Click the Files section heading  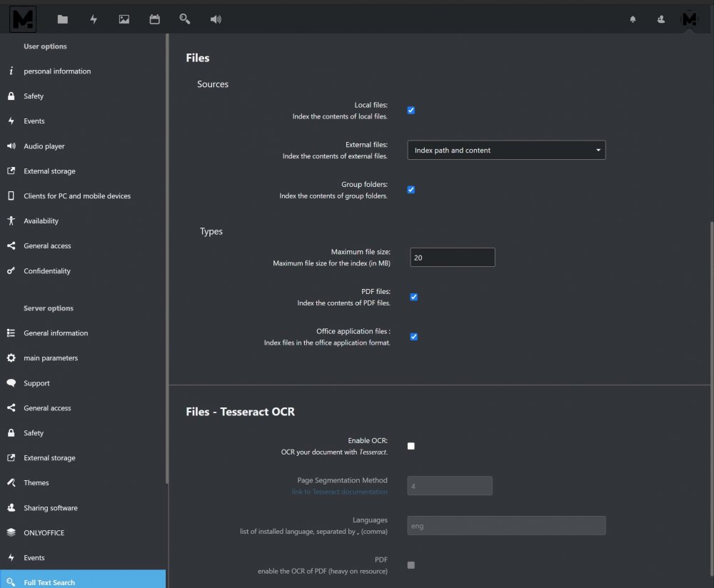tap(198, 58)
